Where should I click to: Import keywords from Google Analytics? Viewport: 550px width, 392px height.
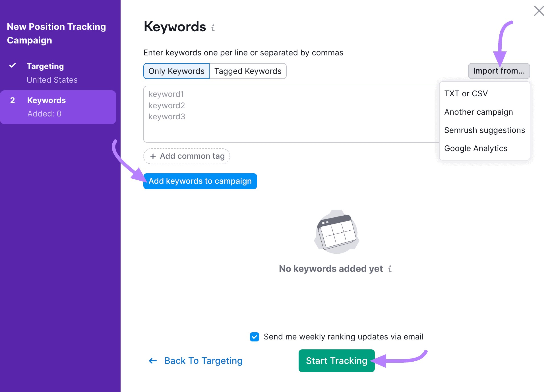click(x=475, y=148)
